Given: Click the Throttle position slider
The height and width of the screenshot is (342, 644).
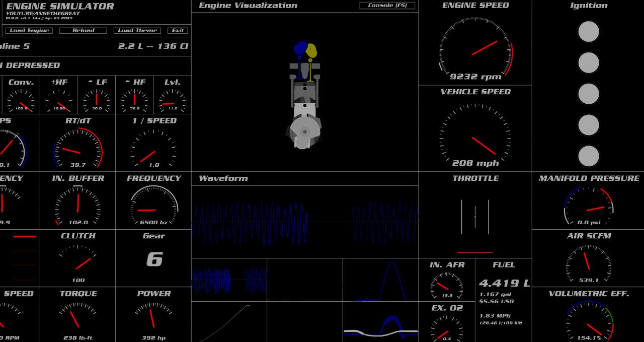Looking at the screenshot, I should (x=475, y=217).
